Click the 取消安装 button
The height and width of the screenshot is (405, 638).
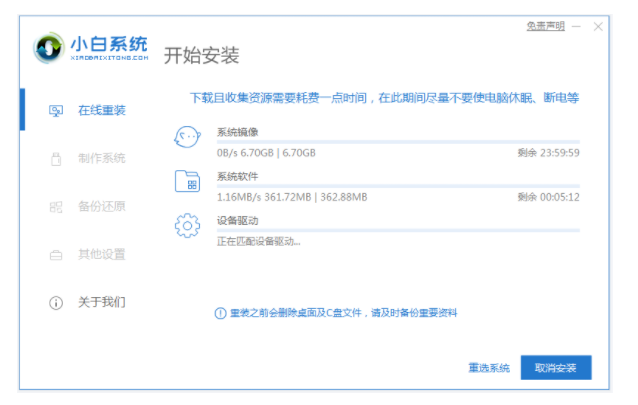point(556,368)
